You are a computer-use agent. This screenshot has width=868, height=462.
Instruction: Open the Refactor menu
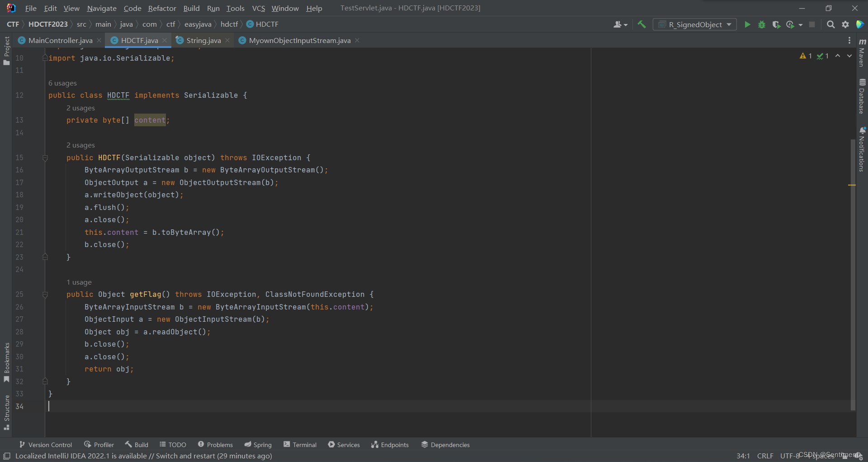162,8
